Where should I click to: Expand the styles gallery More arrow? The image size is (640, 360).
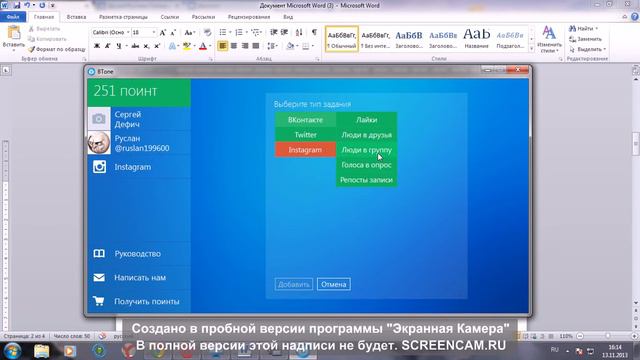point(531,49)
